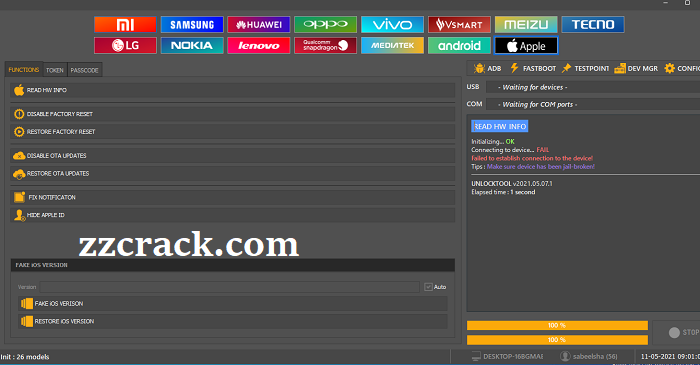Click Disable OTA Updates
700x365 pixels.
point(233,156)
